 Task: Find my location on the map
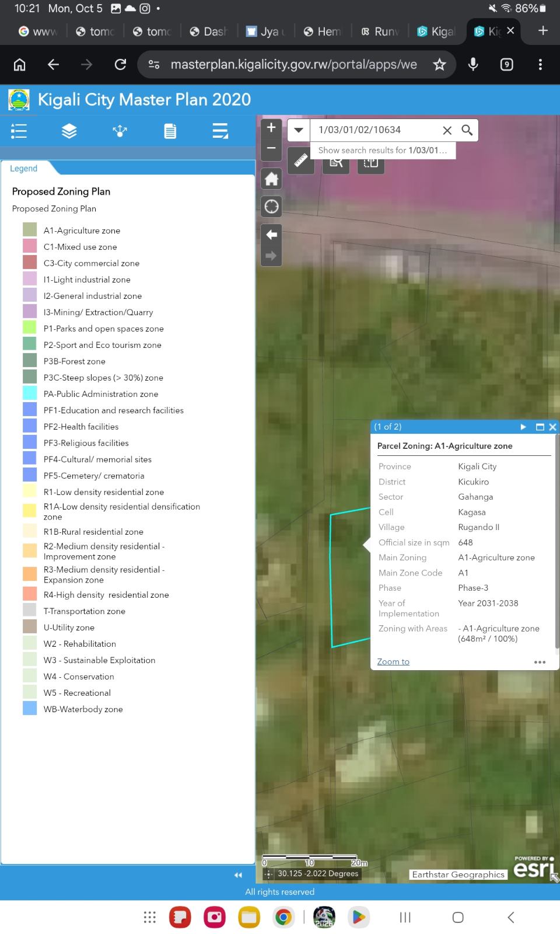(271, 207)
